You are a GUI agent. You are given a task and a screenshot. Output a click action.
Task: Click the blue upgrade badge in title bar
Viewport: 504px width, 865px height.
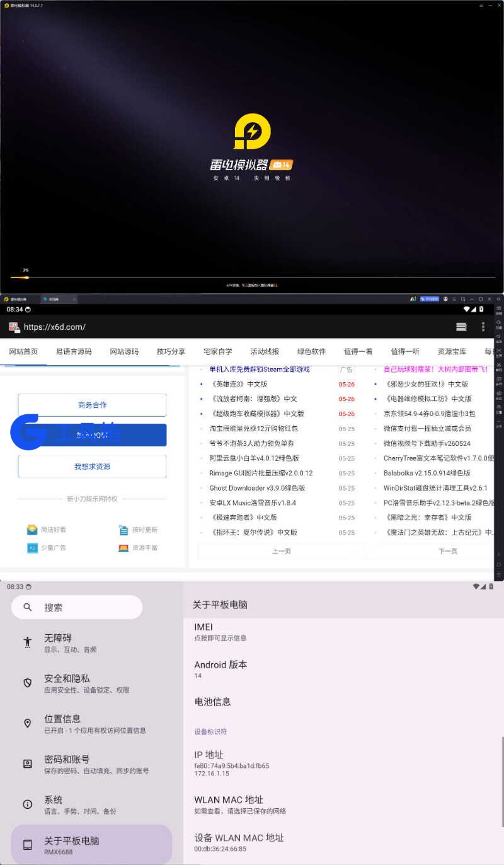pos(430,299)
